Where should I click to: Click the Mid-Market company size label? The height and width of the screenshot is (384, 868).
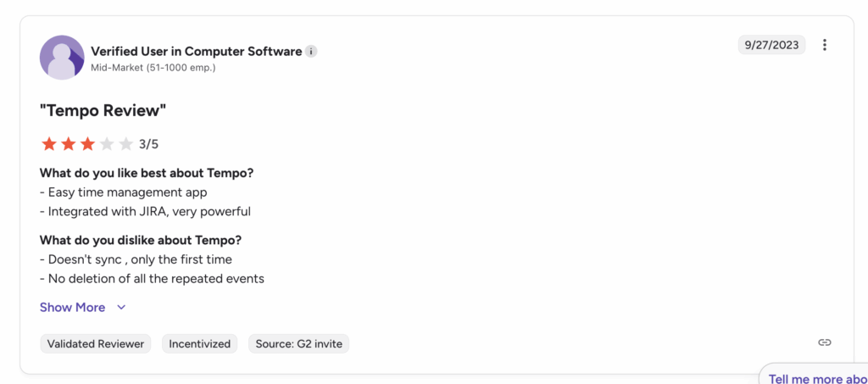point(153,67)
